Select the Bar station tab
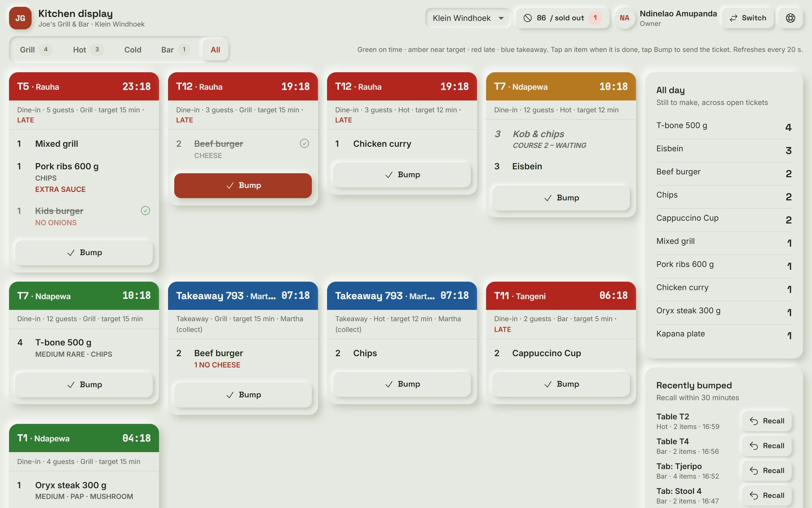812x508 pixels. coord(176,50)
